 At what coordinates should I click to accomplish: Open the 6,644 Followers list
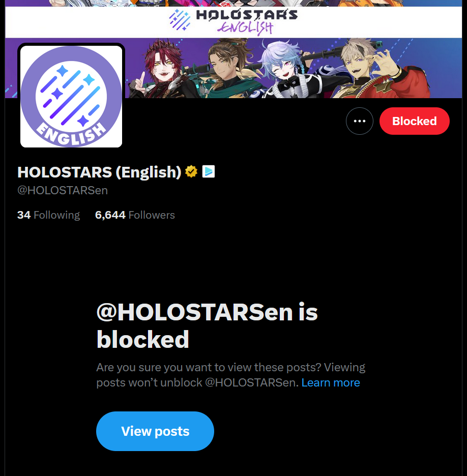pos(135,215)
